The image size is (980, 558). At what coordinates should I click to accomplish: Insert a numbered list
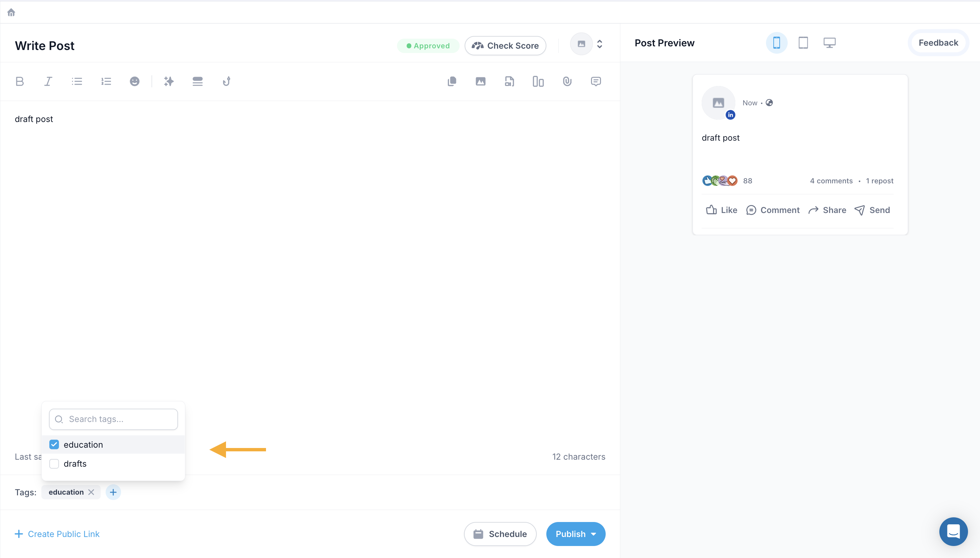point(106,81)
